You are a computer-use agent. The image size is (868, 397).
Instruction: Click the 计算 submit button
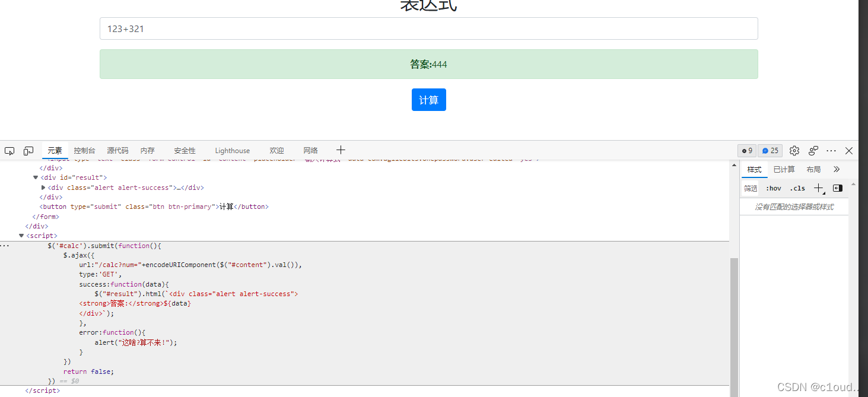[x=428, y=100]
